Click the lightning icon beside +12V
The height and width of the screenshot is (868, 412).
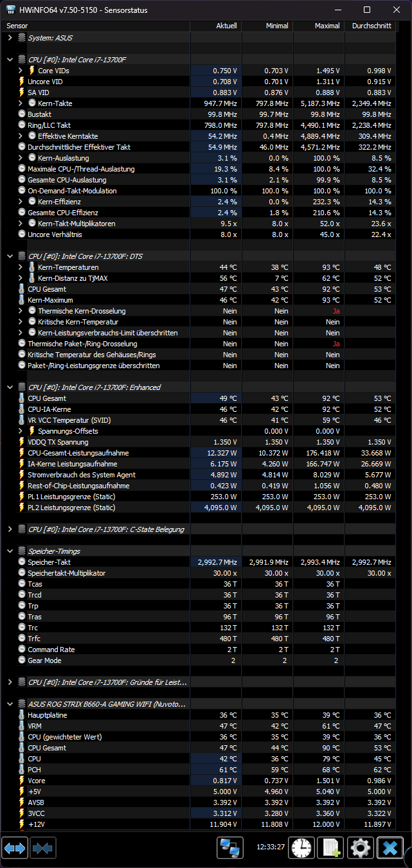(x=22, y=824)
